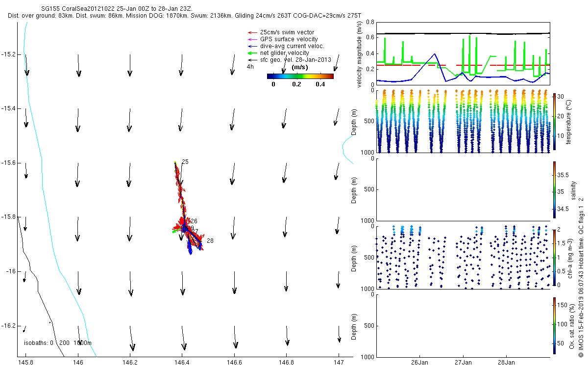588x368 pixels.
Task: Click the horizontal m/s velocity colorbar
Action: pos(300,76)
